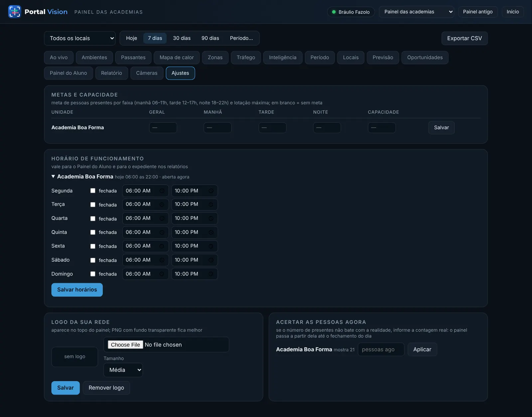Open the Painel das academias dropdown
This screenshot has height=417, width=532.
pos(416,12)
